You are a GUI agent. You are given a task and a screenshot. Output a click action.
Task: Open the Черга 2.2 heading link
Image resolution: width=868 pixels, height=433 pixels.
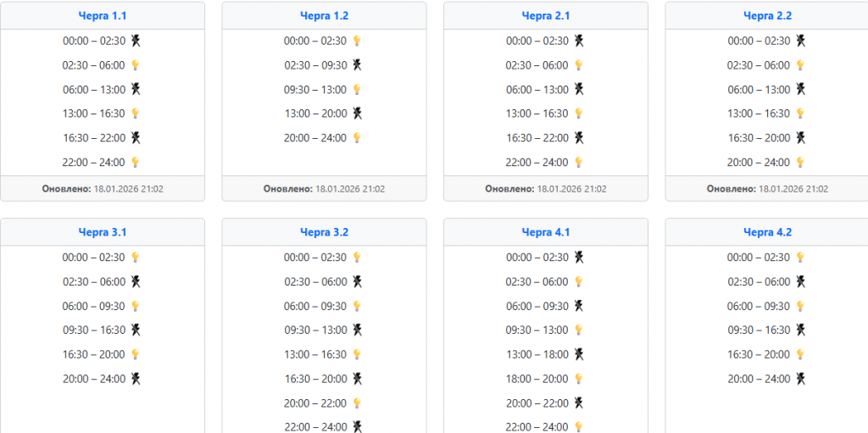(767, 16)
